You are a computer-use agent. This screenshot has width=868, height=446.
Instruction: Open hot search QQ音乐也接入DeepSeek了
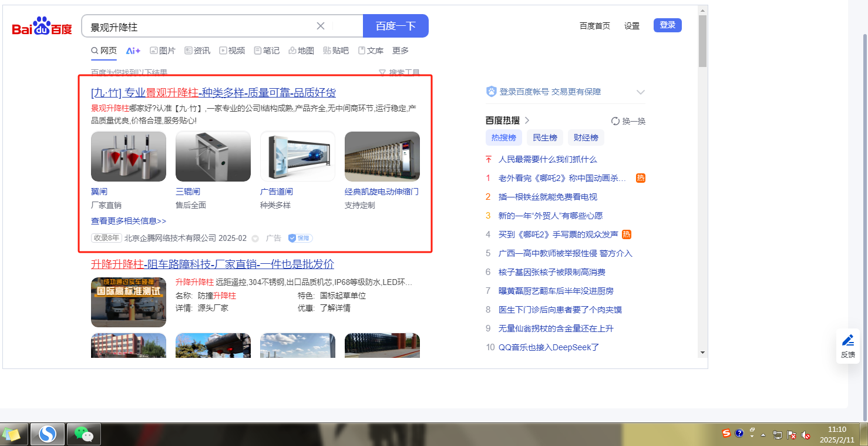(x=549, y=347)
